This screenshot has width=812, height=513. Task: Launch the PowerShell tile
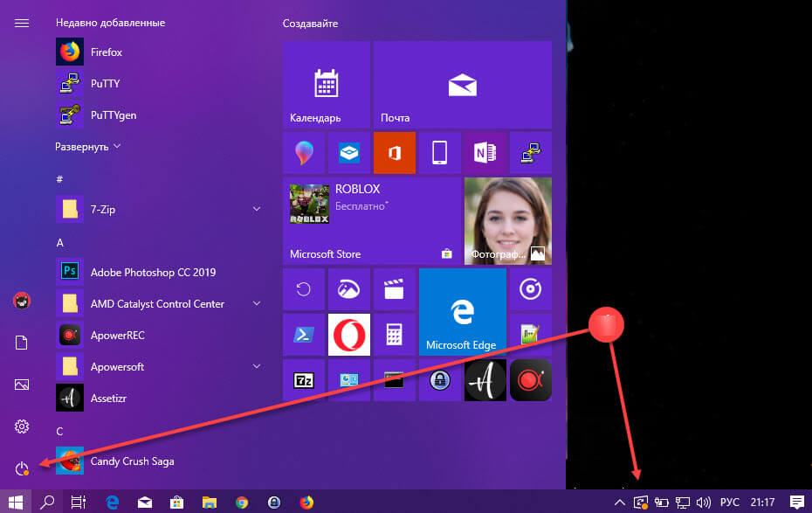tap(304, 335)
